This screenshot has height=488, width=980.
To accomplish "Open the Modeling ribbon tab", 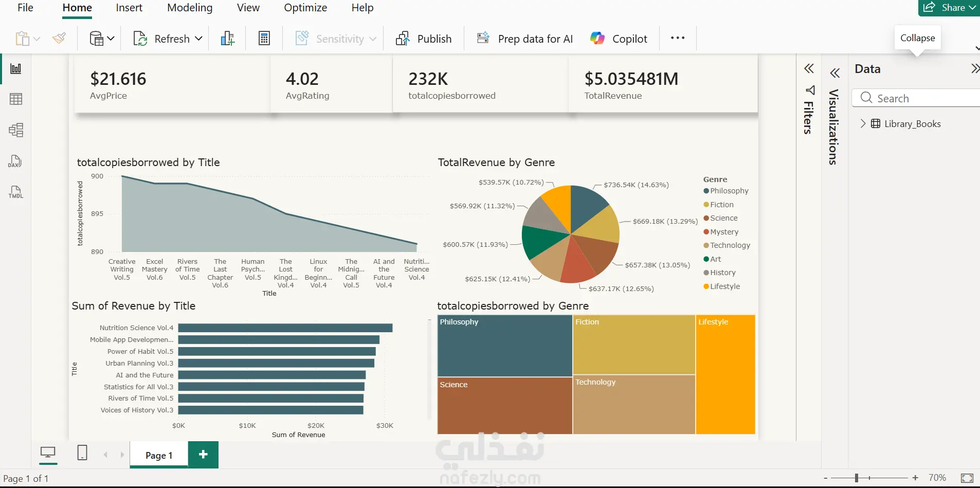I will click(x=190, y=8).
